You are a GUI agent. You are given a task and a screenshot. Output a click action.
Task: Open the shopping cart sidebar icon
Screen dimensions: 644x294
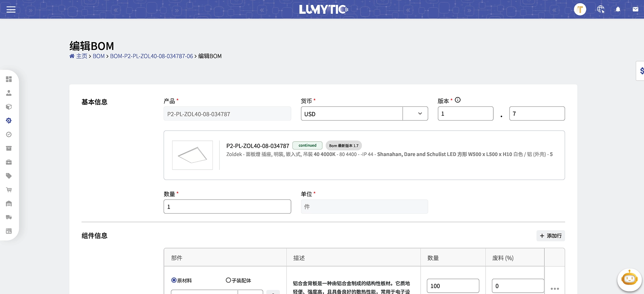[x=9, y=190]
